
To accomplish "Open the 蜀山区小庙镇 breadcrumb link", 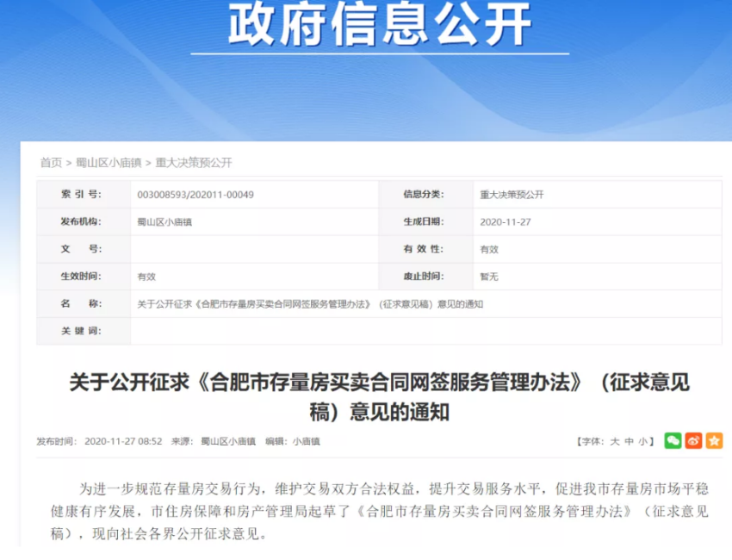I will [109, 163].
